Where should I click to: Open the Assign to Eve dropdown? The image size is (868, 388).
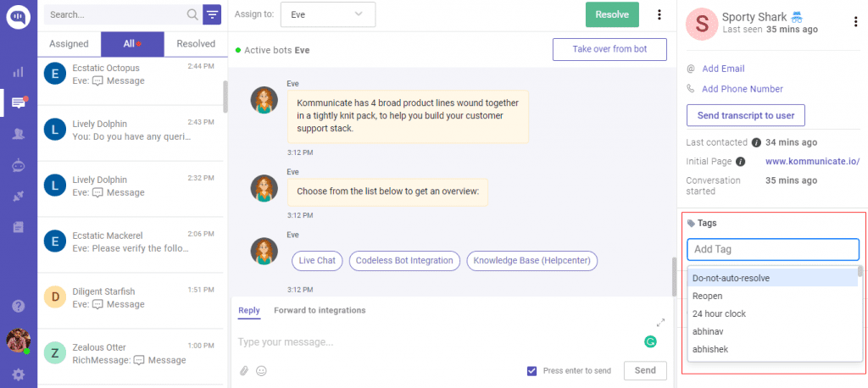(x=328, y=14)
